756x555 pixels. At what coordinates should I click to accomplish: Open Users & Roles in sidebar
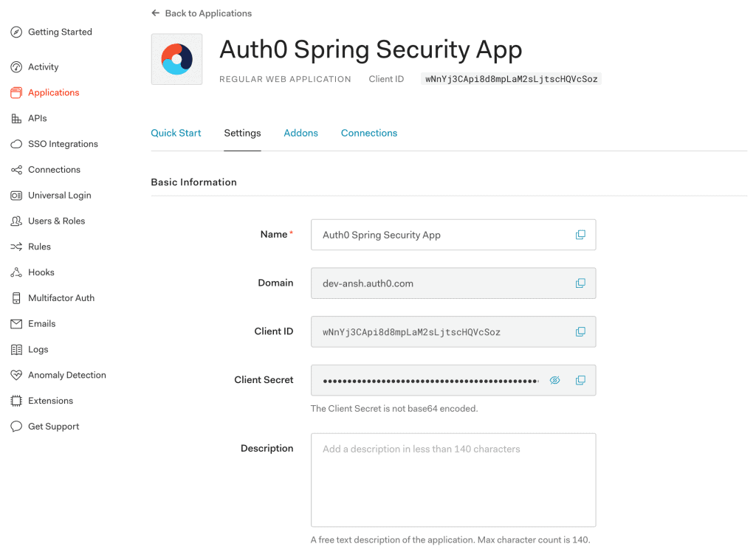[56, 221]
